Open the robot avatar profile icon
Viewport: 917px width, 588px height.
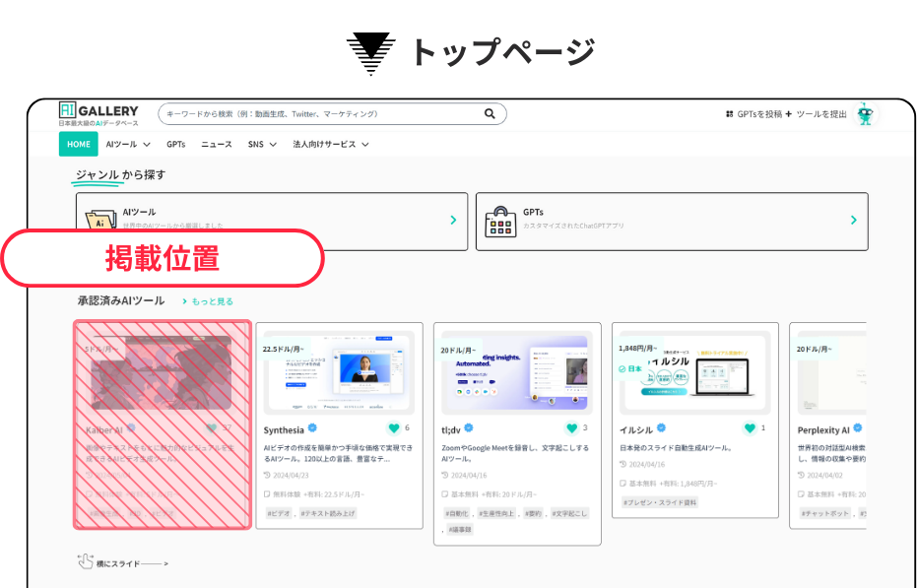[865, 114]
